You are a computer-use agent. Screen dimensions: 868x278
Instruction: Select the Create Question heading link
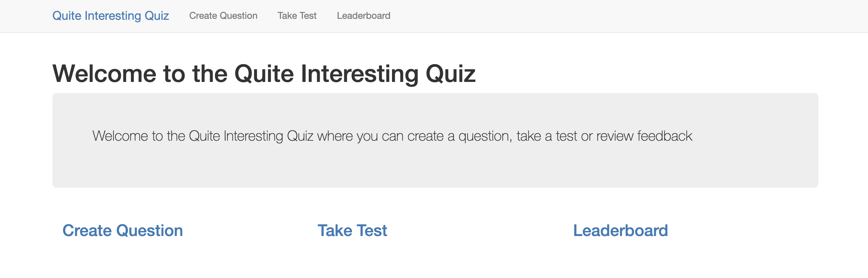click(122, 230)
